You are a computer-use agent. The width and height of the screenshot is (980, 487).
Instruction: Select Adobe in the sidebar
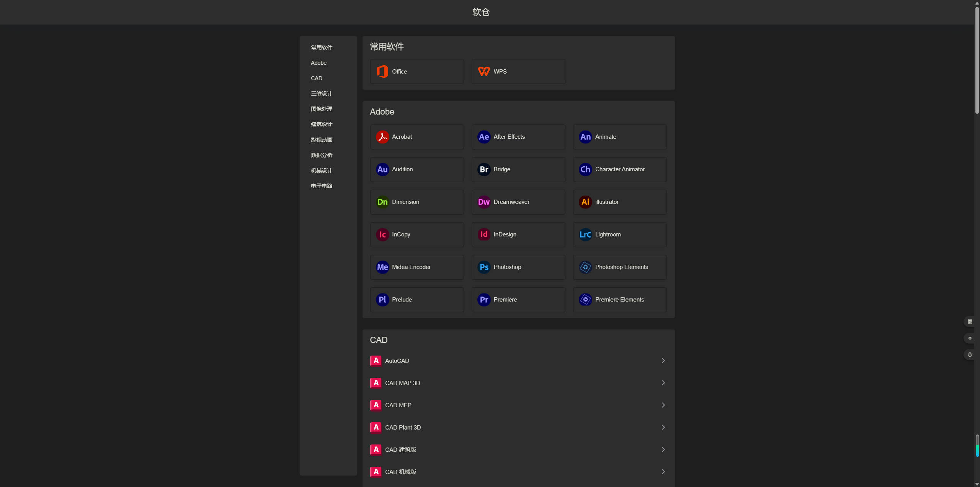318,63
